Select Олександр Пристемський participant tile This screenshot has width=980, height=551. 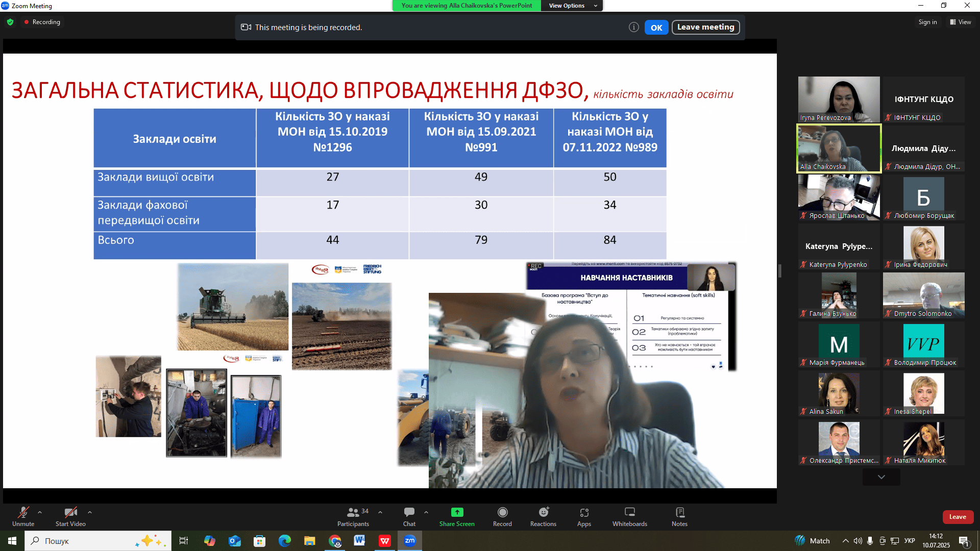[x=839, y=442]
